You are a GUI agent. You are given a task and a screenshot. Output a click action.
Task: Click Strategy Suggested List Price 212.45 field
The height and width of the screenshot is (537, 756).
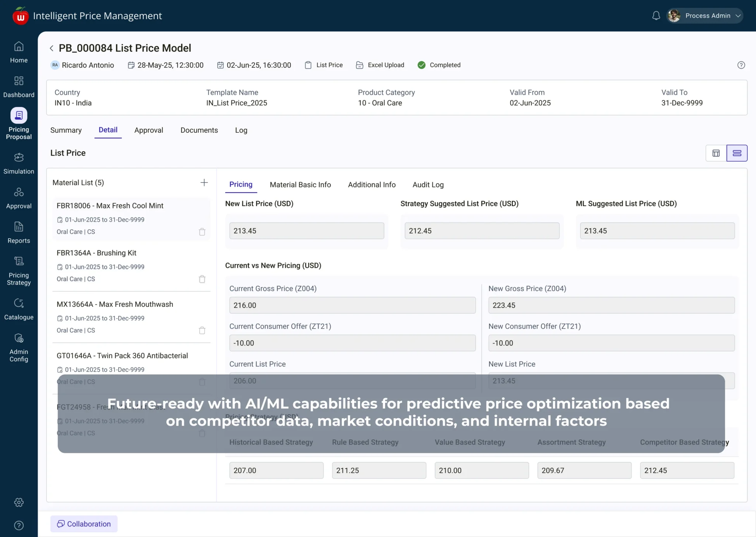point(482,231)
